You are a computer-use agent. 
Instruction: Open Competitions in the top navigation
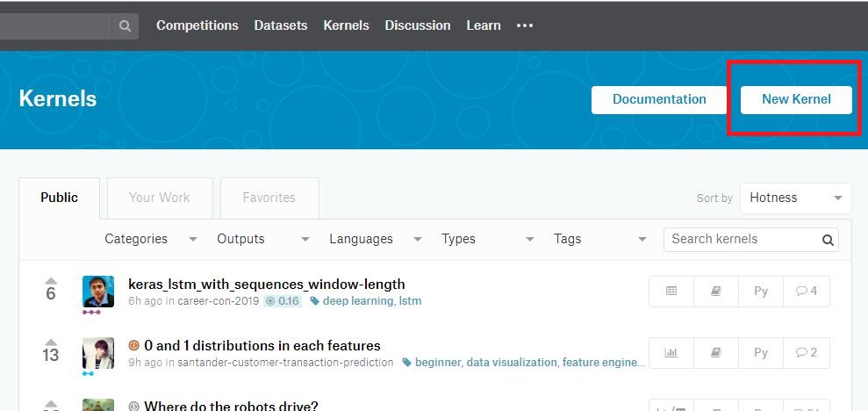[x=197, y=25]
